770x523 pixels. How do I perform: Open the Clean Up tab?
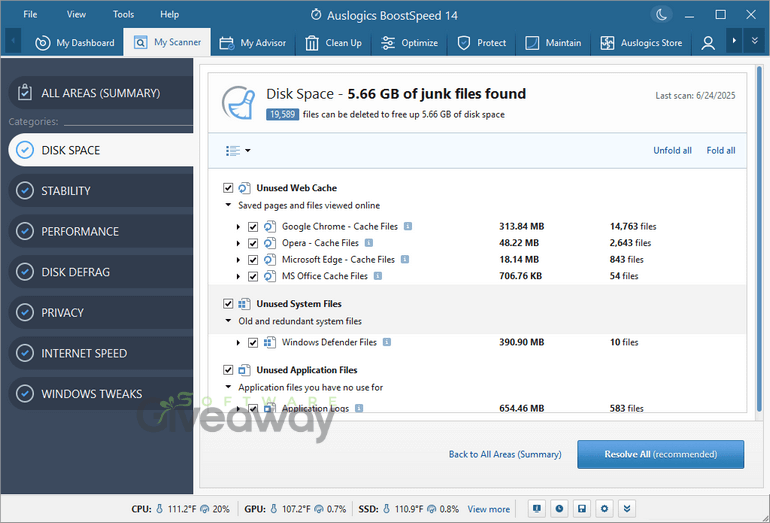pos(333,43)
